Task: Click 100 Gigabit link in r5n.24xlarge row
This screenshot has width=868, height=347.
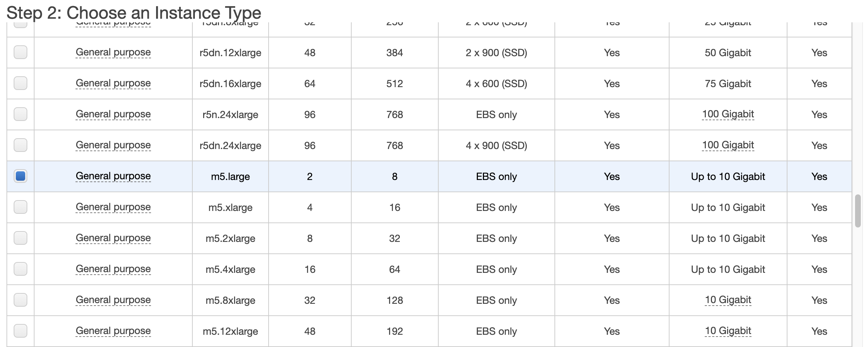Action: pyautogui.click(x=728, y=114)
